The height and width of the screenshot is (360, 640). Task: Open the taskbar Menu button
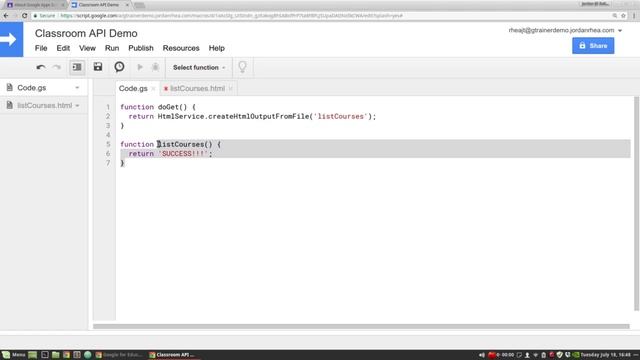tap(14, 355)
